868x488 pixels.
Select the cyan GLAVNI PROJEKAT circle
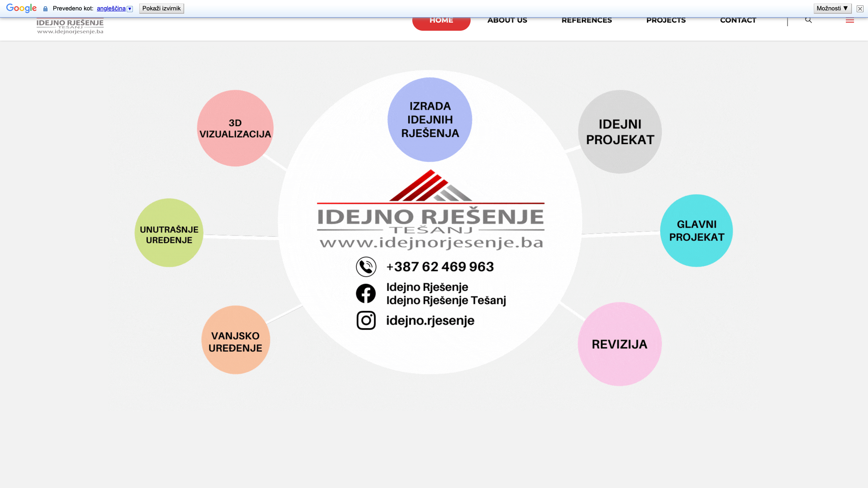[696, 230]
